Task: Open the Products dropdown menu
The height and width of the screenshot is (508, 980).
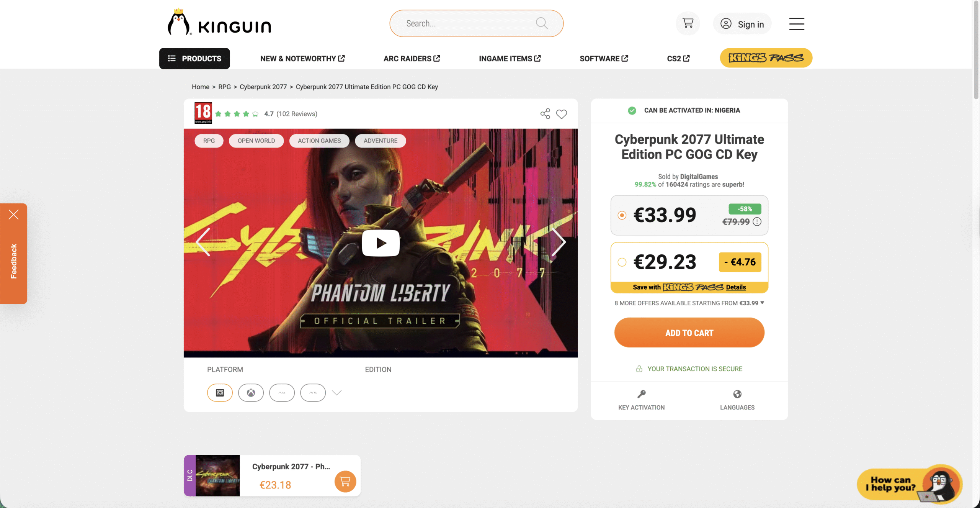Action: [194, 59]
